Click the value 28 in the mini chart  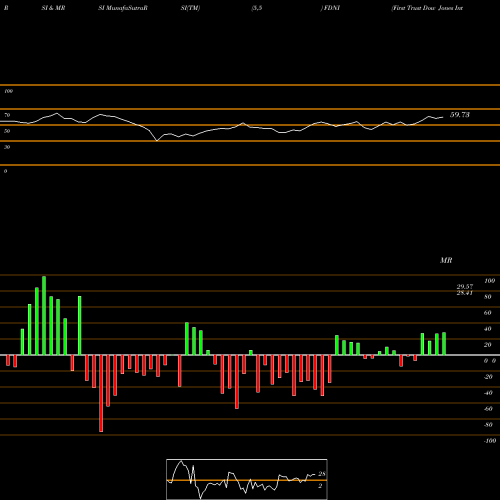[322, 474]
